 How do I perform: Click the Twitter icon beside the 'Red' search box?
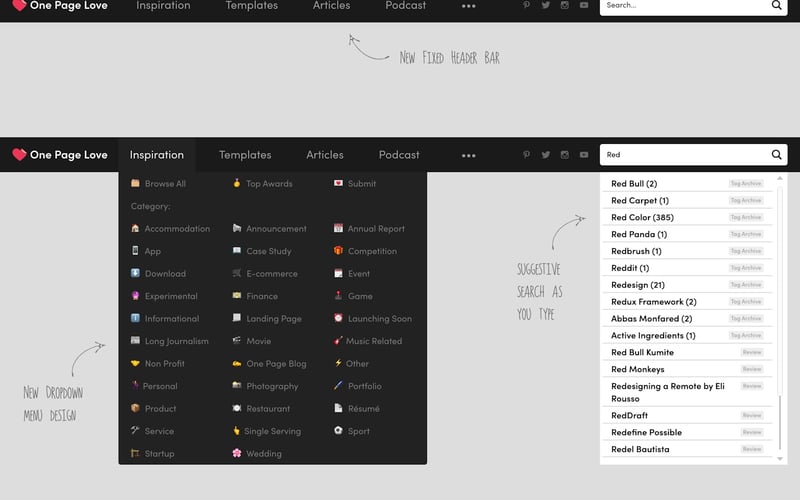pyautogui.click(x=545, y=155)
